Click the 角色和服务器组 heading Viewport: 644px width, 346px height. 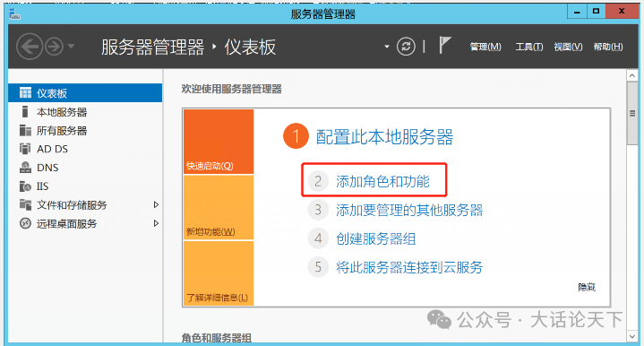(217, 338)
